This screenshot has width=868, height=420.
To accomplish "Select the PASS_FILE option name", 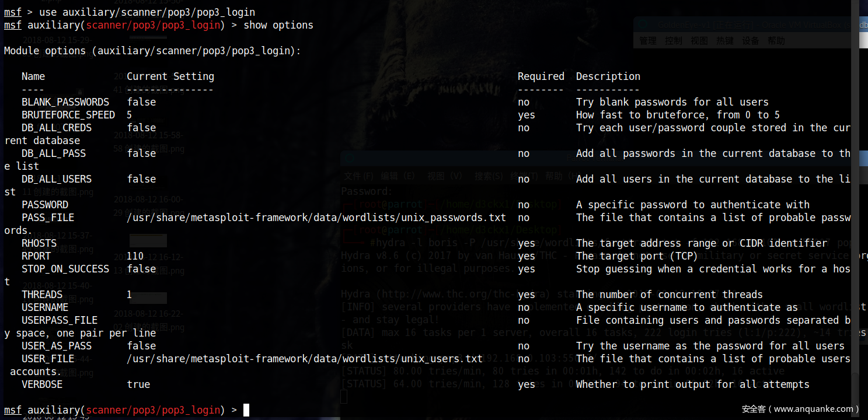I will click(48, 218).
